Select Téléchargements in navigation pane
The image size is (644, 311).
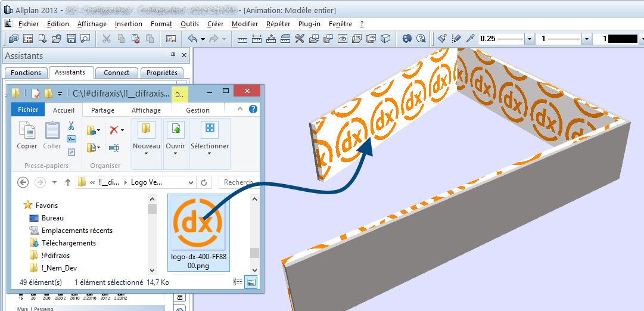pos(69,243)
